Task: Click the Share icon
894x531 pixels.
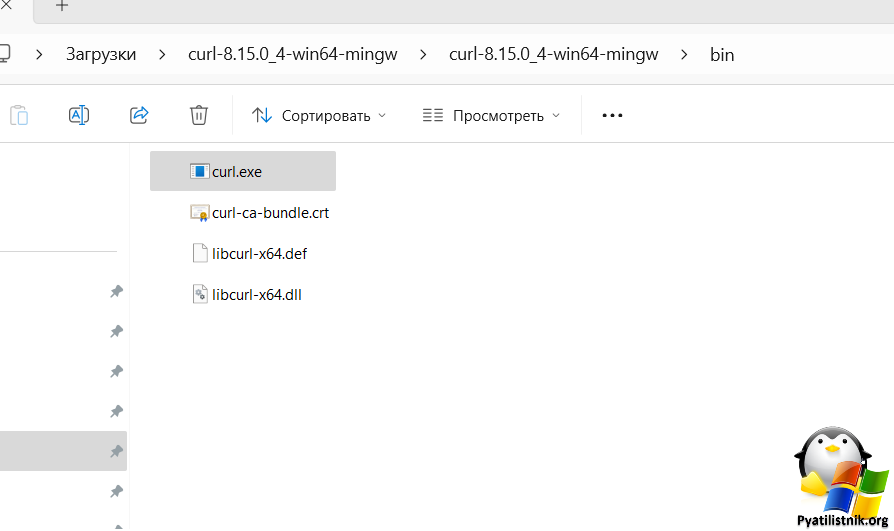Action: (139, 115)
